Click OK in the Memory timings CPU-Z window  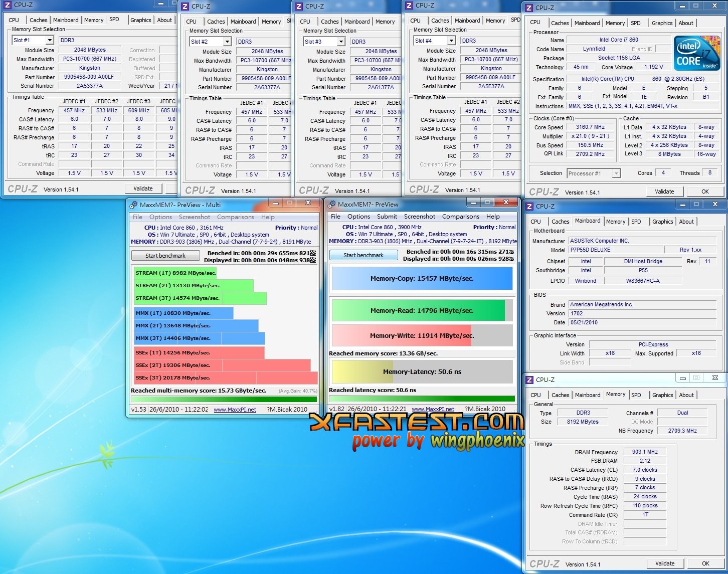pos(705,563)
